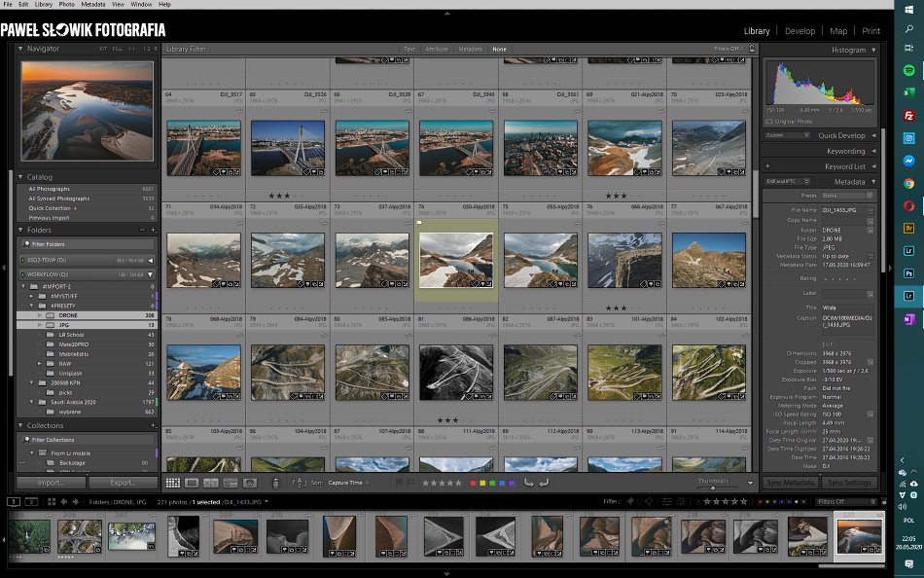Open the File menu

[8, 4]
